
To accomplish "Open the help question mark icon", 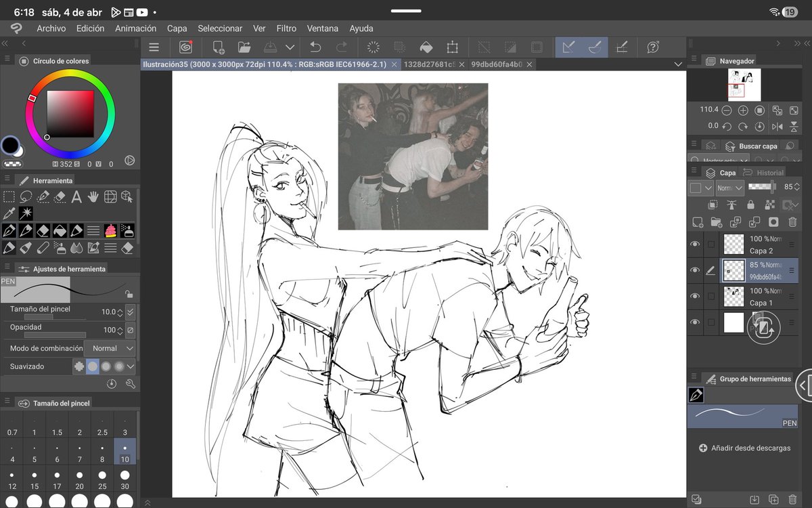I will pyautogui.click(x=653, y=47).
